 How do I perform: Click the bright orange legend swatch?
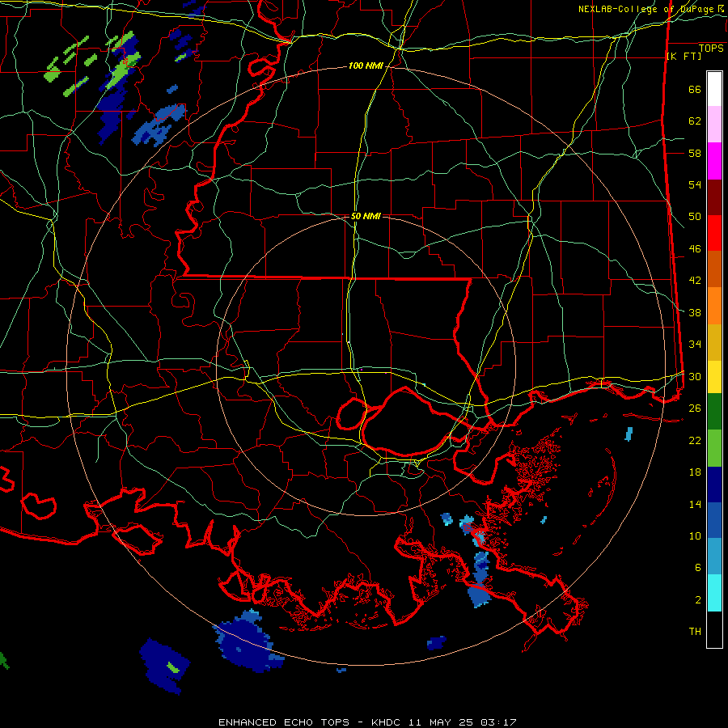pos(714,306)
